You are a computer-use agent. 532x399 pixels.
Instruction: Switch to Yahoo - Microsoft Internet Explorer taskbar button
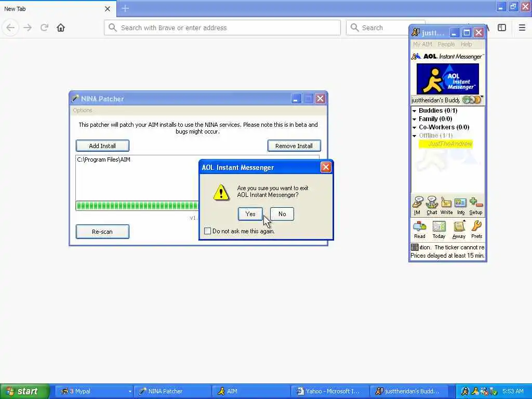pos(330,391)
